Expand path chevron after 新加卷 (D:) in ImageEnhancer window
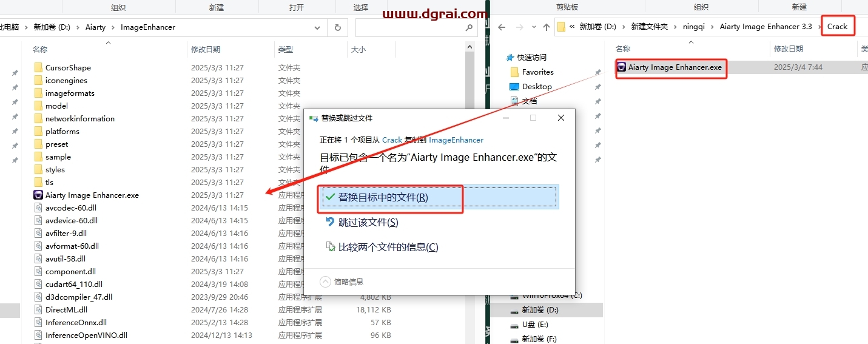This screenshot has height=344, width=868. pyautogui.click(x=79, y=27)
